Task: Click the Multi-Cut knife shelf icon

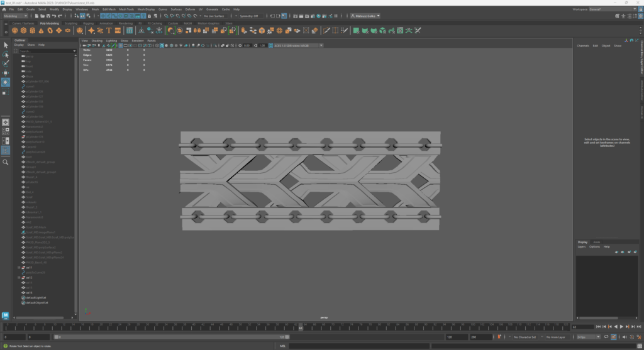Action: click(326, 31)
